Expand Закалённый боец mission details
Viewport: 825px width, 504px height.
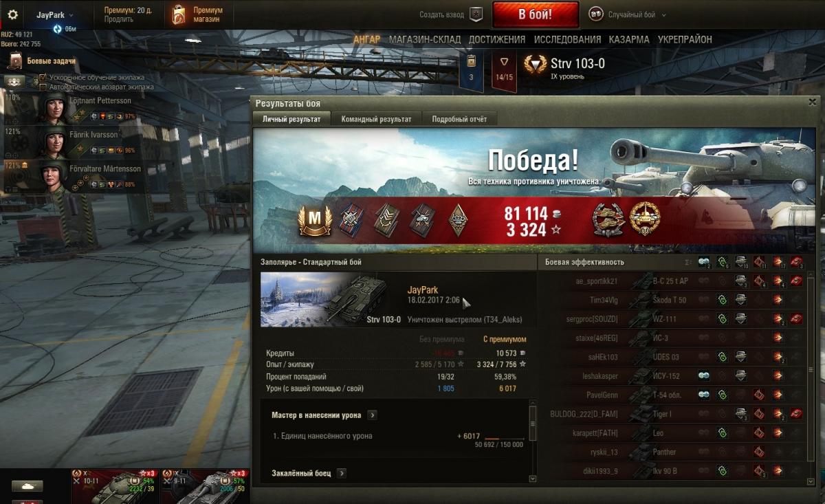point(341,473)
